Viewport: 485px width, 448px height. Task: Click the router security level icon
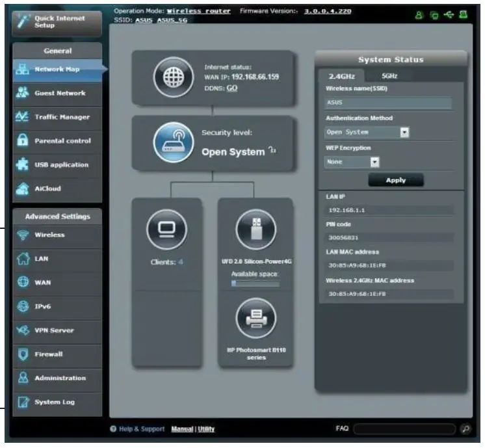tap(174, 142)
